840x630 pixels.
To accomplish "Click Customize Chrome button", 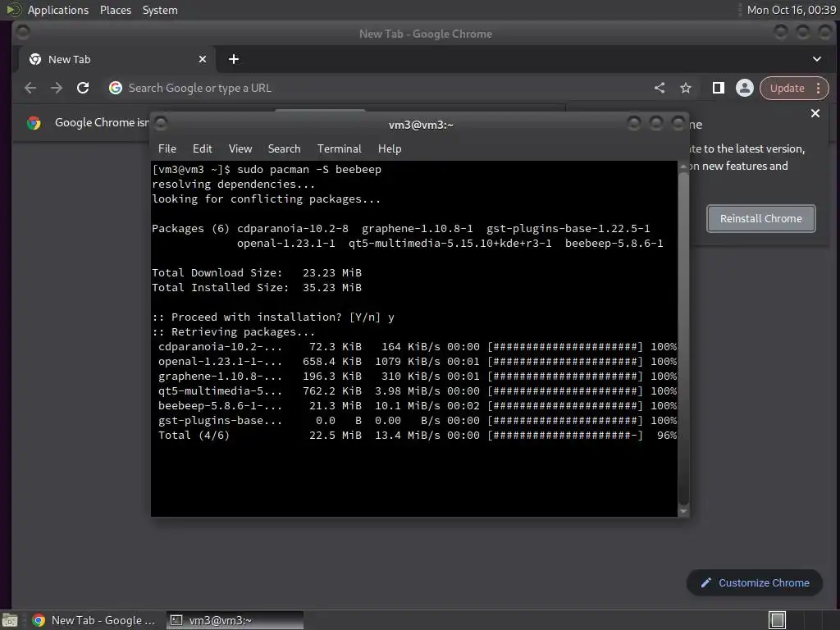I will pyautogui.click(x=755, y=582).
